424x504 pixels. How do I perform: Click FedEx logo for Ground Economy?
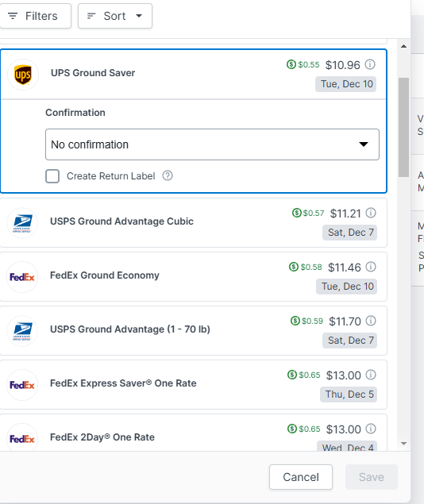coord(22,277)
